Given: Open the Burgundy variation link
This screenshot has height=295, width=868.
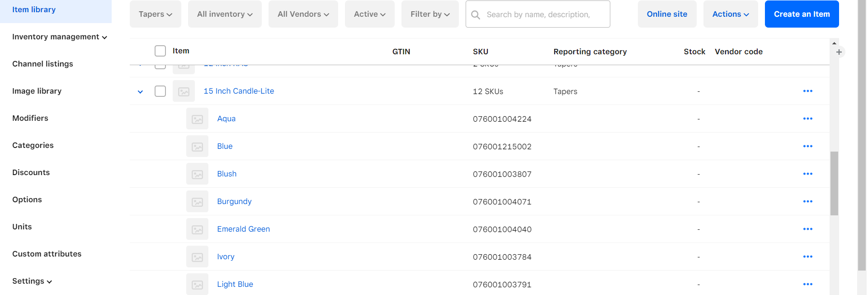Looking at the screenshot, I should pos(234,201).
